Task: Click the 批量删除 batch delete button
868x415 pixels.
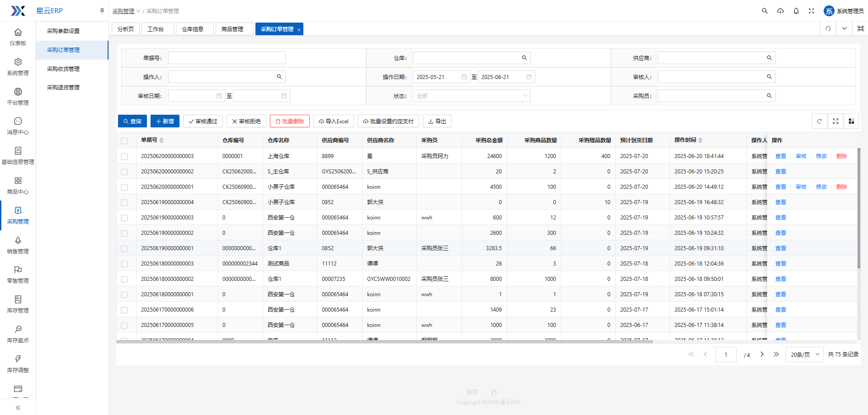Action: 289,121
